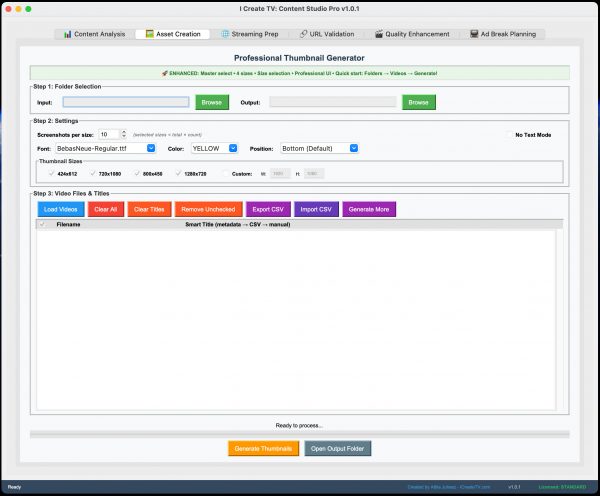Select the Asset Creation tab
This screenshot has width=600, height=496.
coord(173,34)
